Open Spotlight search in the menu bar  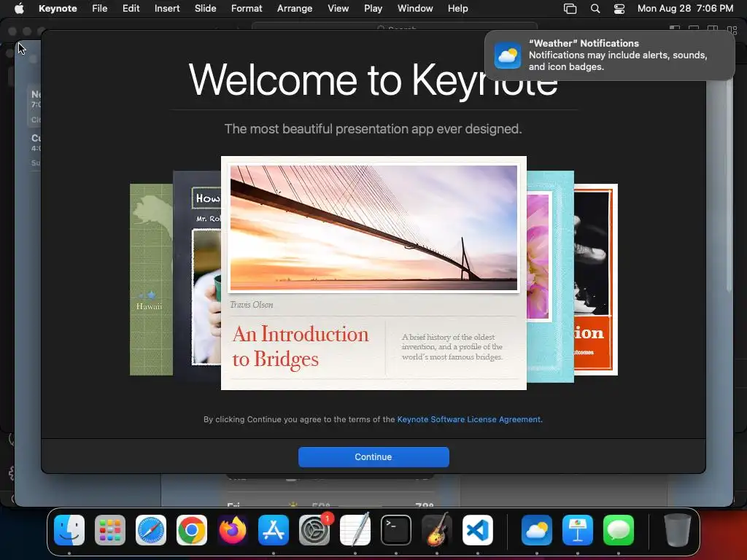pos(595,8)
